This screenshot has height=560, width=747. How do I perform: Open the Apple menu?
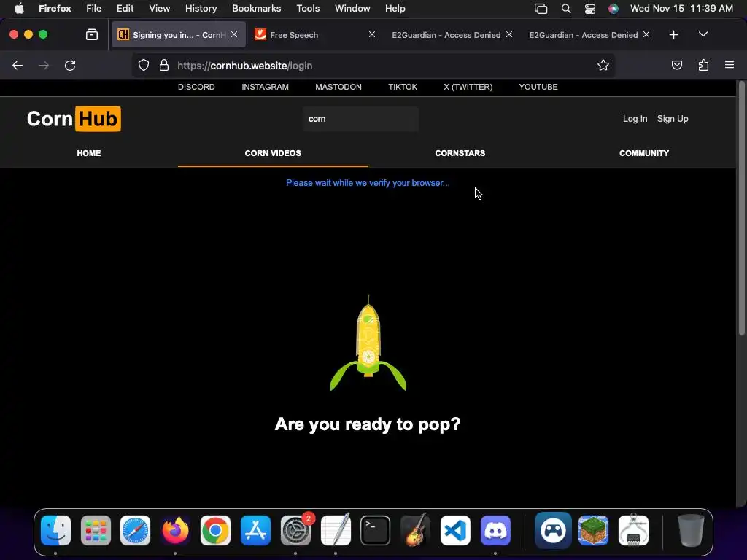pos(19,9)
